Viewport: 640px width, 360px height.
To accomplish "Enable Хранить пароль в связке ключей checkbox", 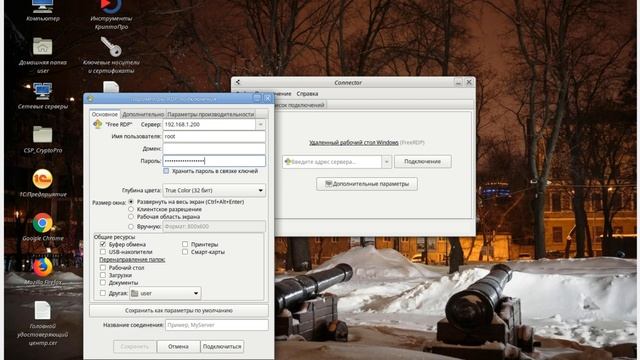I will point(166,171).
